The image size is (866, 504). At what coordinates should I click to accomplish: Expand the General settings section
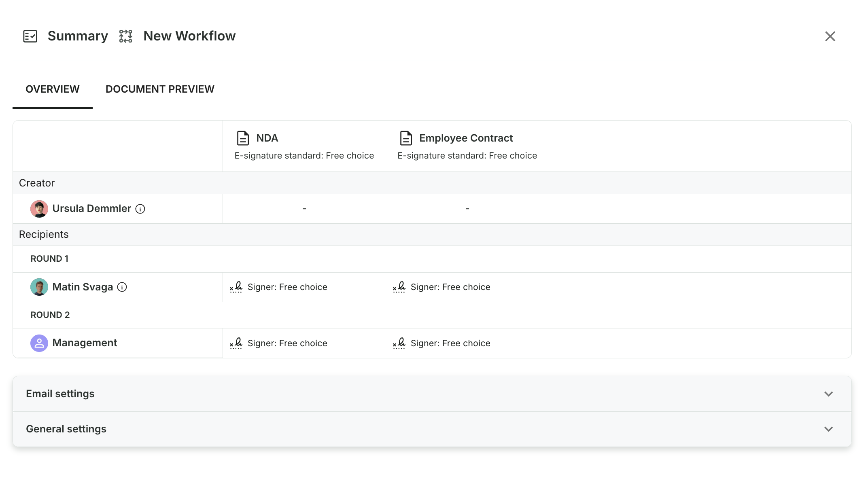[432, 429]
